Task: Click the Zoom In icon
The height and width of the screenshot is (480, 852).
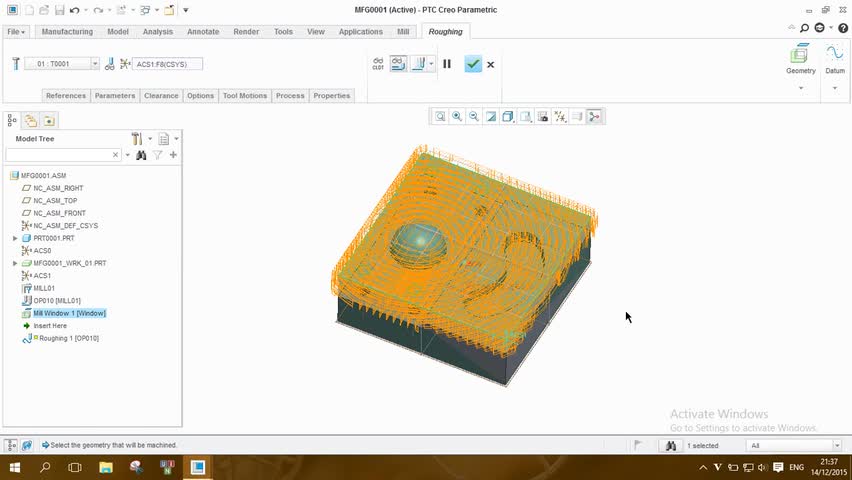Action: tap(457, 116)
